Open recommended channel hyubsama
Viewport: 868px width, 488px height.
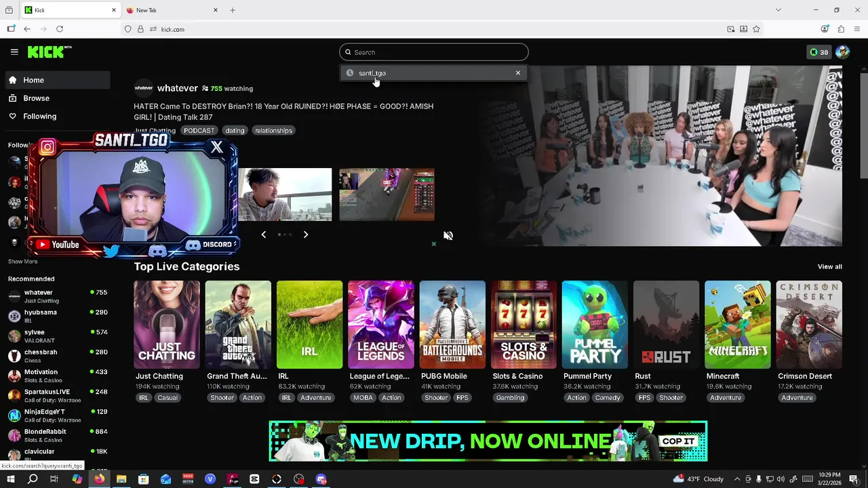click(x=58, y=316)
